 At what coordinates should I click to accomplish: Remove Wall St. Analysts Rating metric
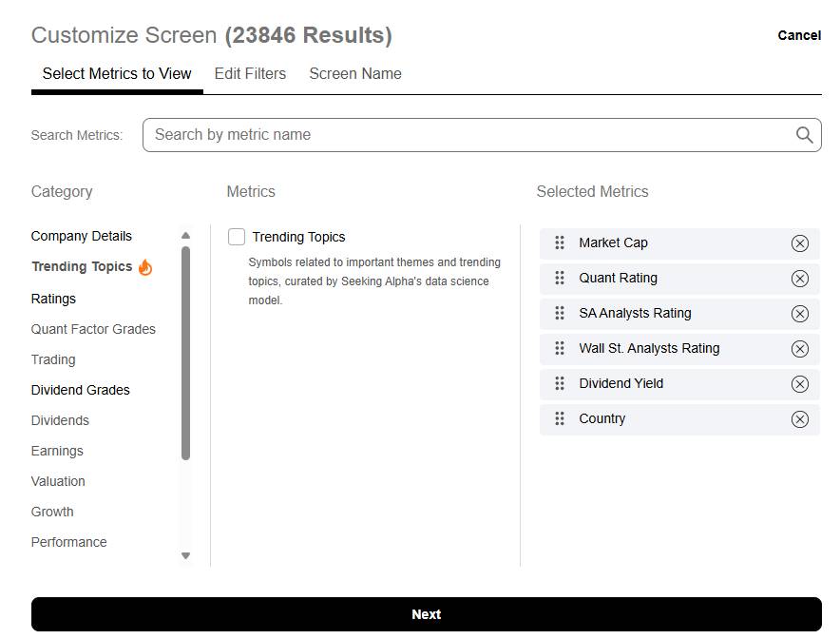(x=799, y=349)
